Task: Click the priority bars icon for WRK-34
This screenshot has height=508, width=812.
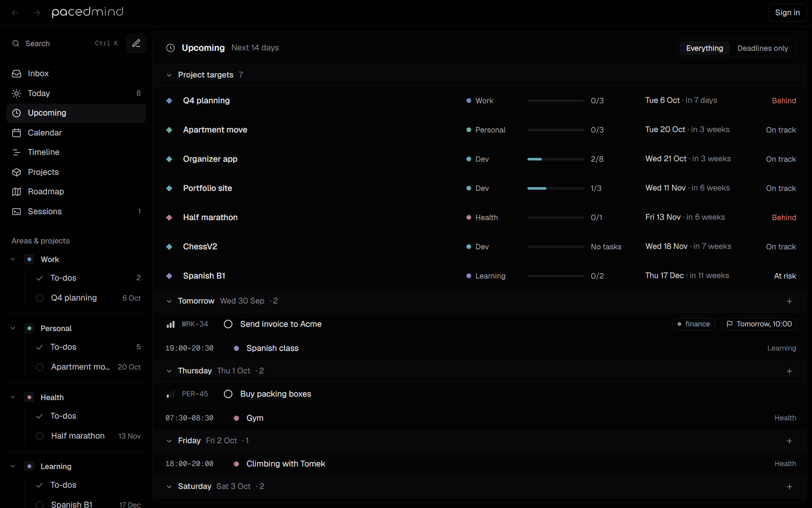Action: tap(170, 324)
